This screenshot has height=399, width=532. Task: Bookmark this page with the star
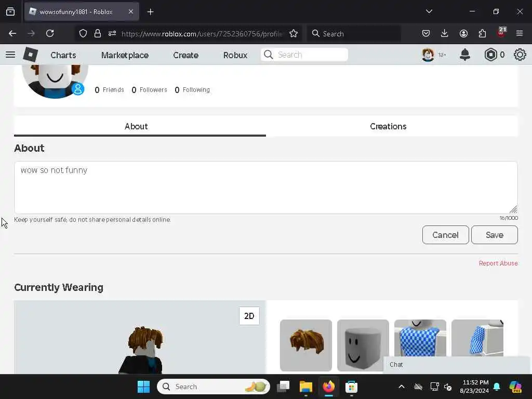(x=294, y=34)
